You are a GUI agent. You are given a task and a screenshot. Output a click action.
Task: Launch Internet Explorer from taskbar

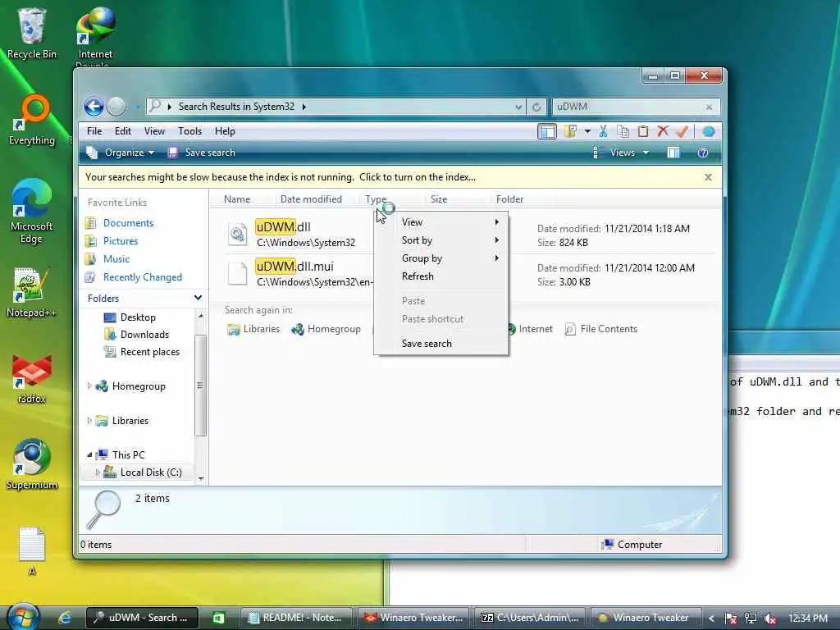point(65,618)
